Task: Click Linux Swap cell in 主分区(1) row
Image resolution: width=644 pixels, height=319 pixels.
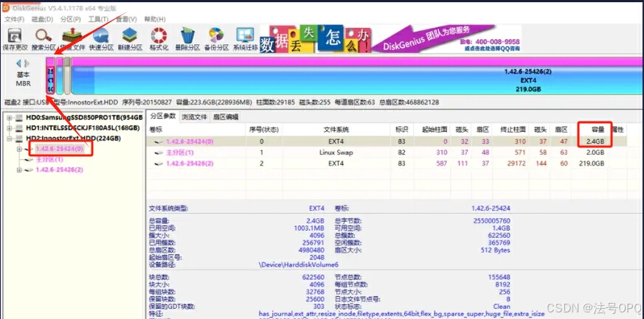Action: [336, 153]
